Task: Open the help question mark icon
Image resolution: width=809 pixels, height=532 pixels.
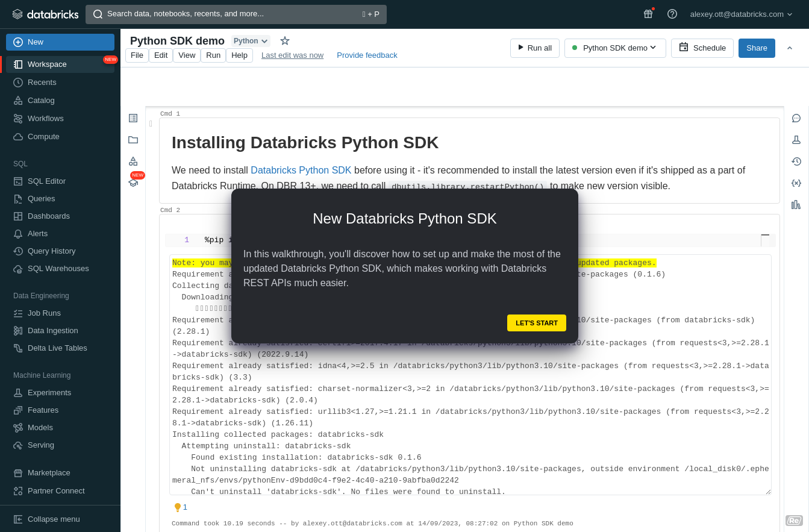Action: pos(672,14)
